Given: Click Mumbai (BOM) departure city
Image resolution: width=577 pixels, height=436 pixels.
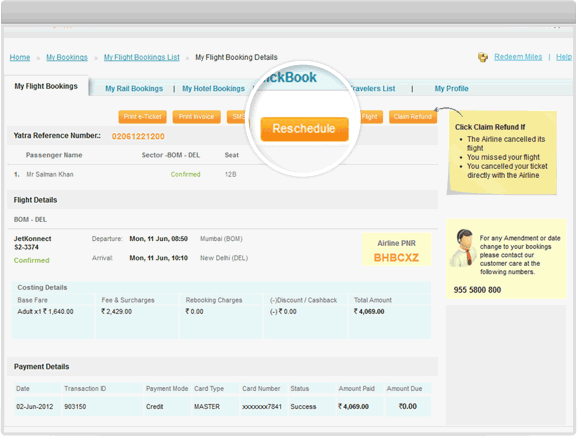Looking at the screenshot, I should (221, 239).
